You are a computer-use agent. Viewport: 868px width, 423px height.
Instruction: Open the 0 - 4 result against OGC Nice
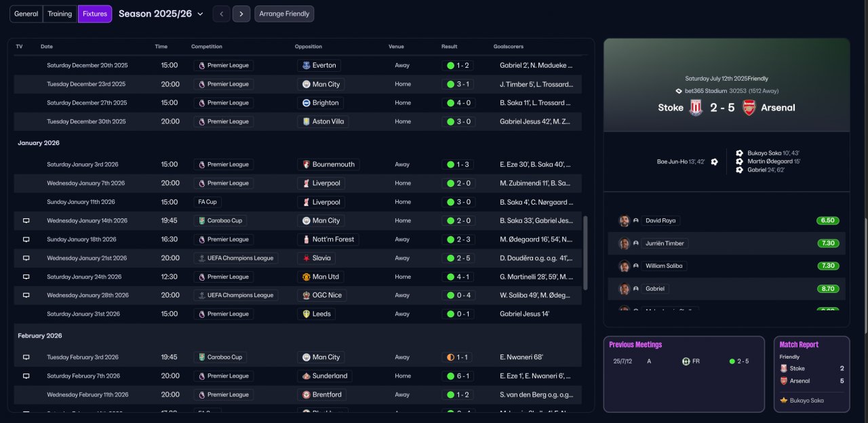pos(458,296)
